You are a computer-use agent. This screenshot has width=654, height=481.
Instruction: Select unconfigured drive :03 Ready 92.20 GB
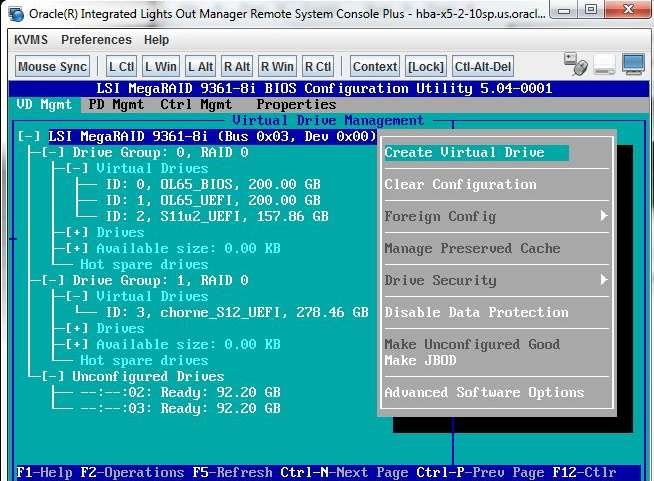click(180, 408)
